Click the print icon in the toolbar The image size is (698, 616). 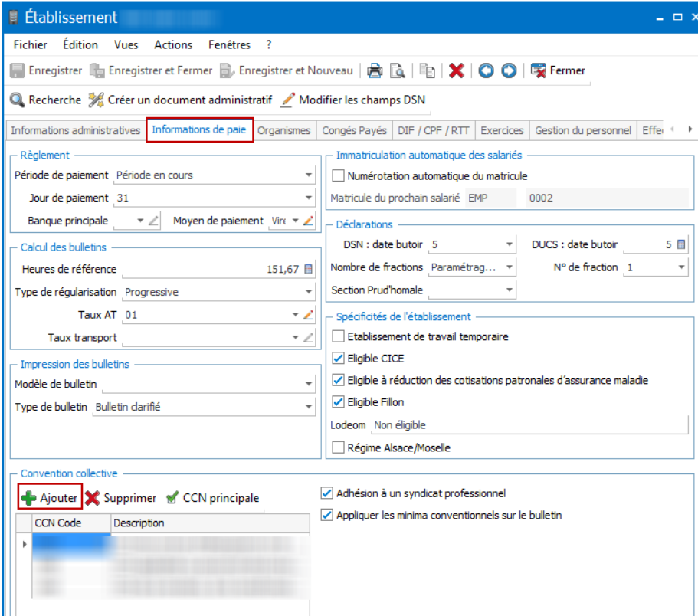point(375,70)
